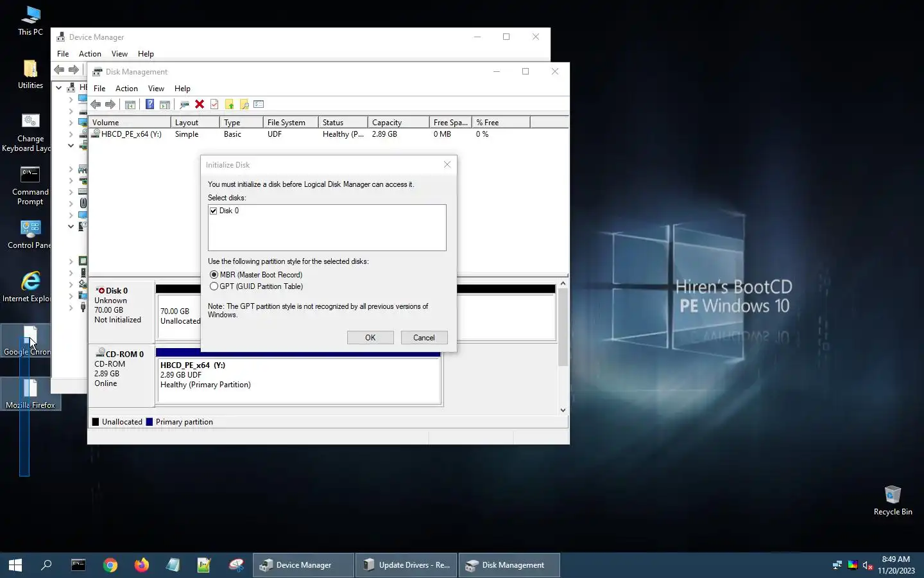Open This PC desktop icon
924x578 pixels.
tap(30, 21)
